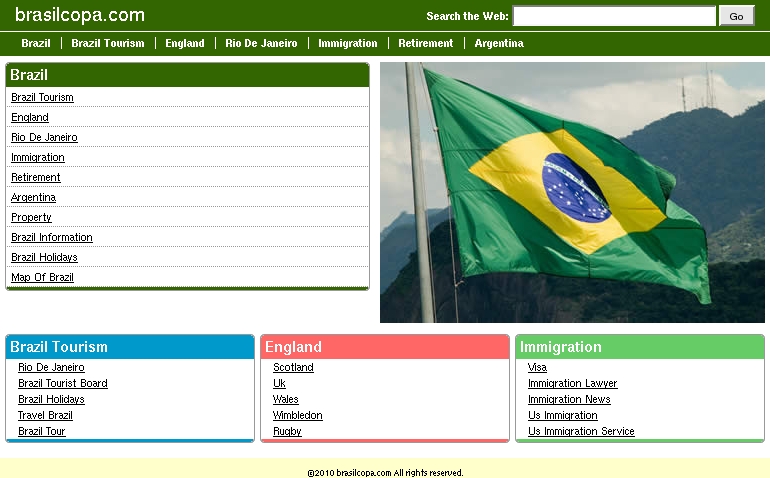Screen dimensions: 770x478
Task: Open the Wales link
Action: coord(286,399)
